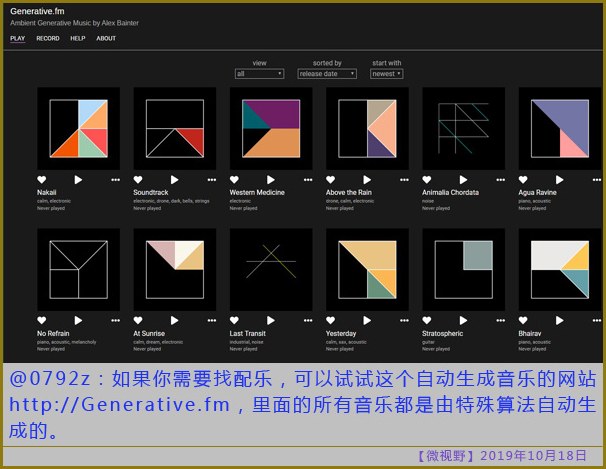This screenshot has height=469, width=606.
Task: Open the HELP tab
Action: pos(78,38)
